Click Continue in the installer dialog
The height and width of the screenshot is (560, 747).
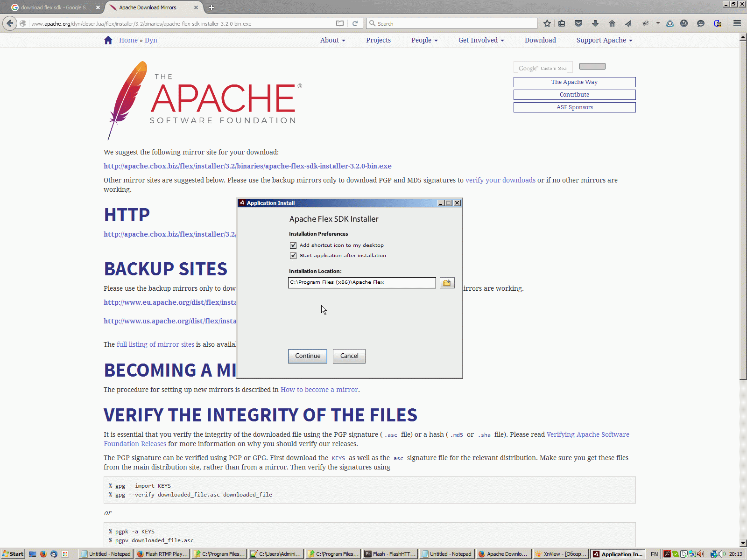pos(308,356)
